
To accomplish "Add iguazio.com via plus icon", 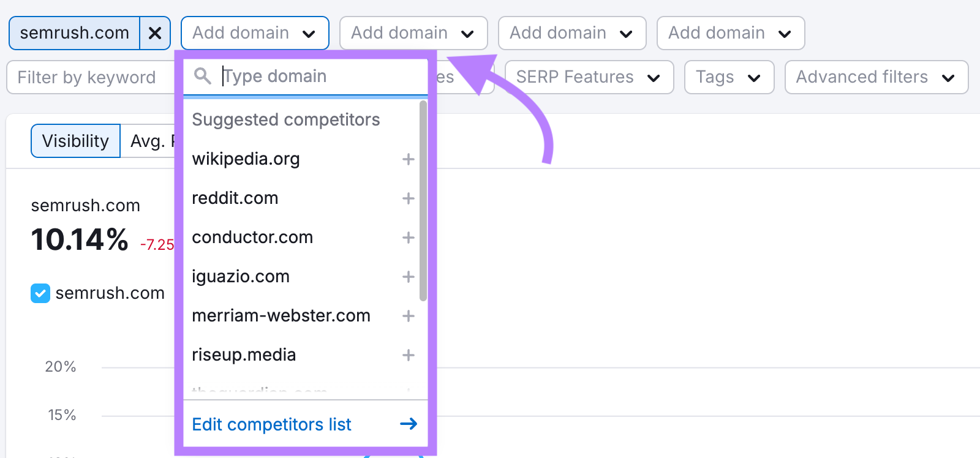I will 408,277.
